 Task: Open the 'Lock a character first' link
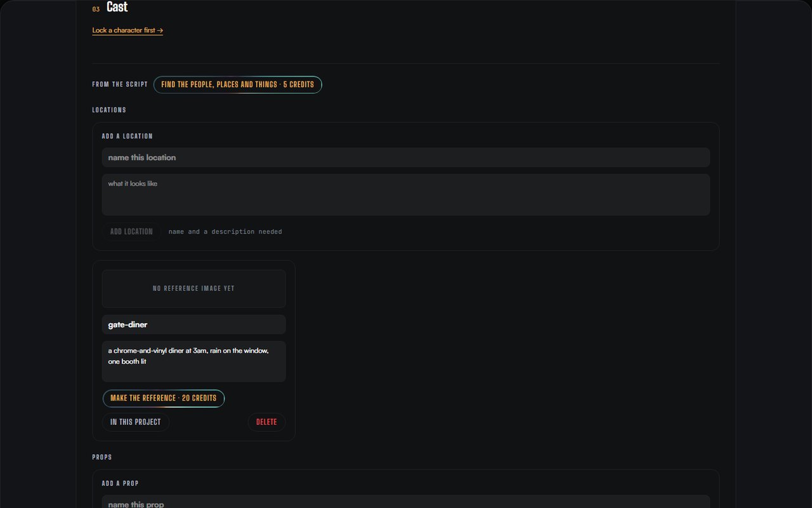coord(128,30)
